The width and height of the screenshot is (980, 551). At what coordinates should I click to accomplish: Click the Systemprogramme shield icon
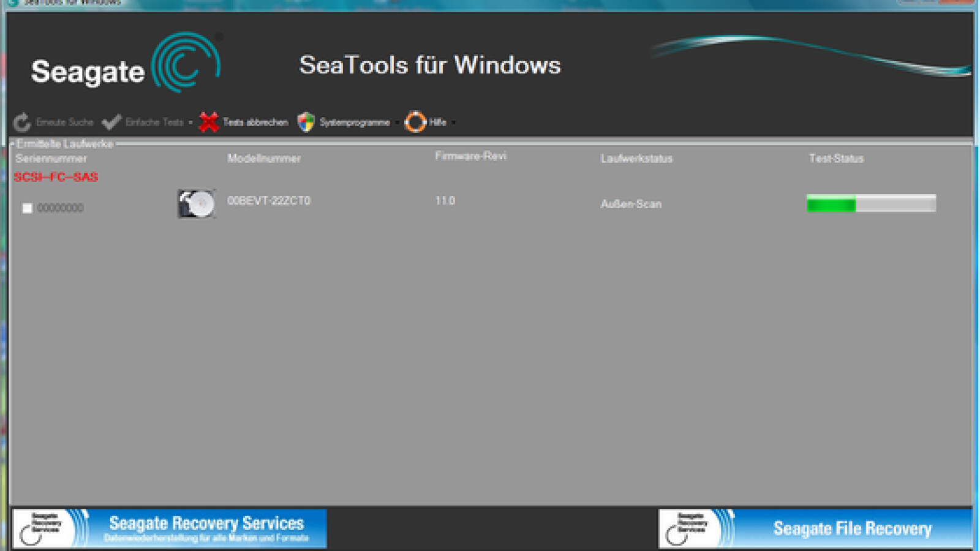coord(306,122)
